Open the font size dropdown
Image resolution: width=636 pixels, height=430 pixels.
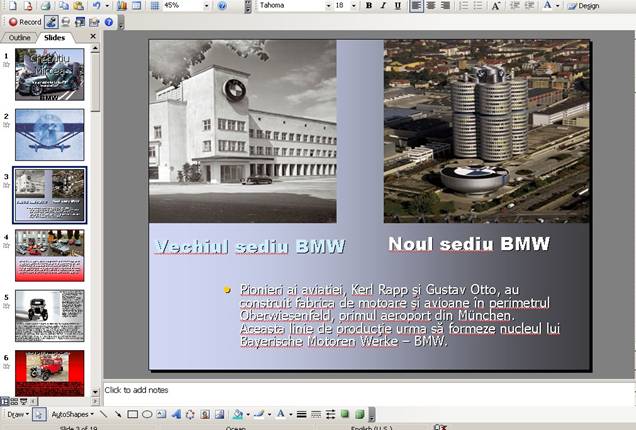tap(353, 6)
